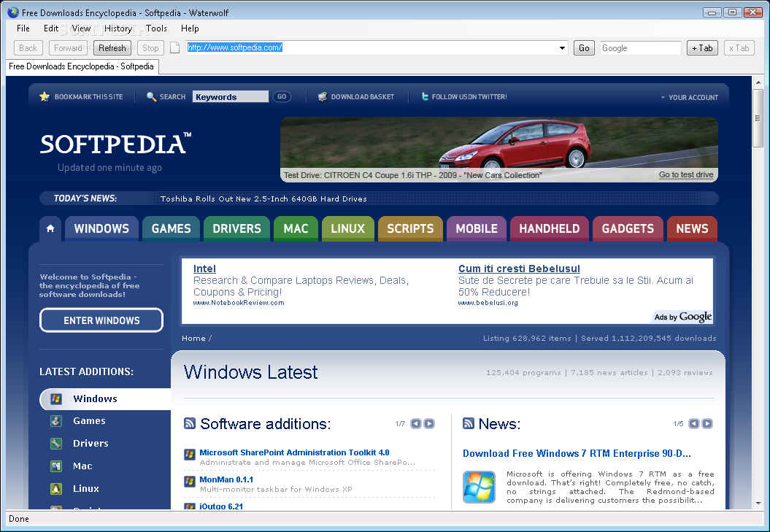Click the Home breadcrumb link
770x532 pixels.
point(193,339)
